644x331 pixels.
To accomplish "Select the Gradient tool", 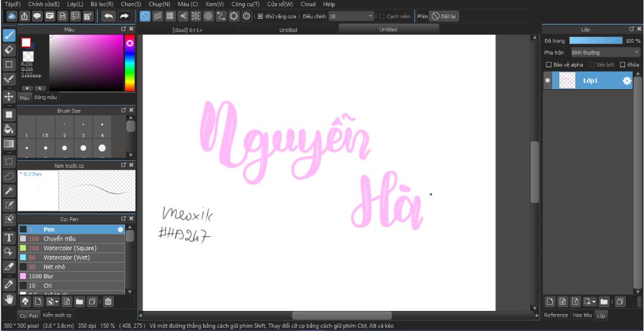I will tap(9, 144).
